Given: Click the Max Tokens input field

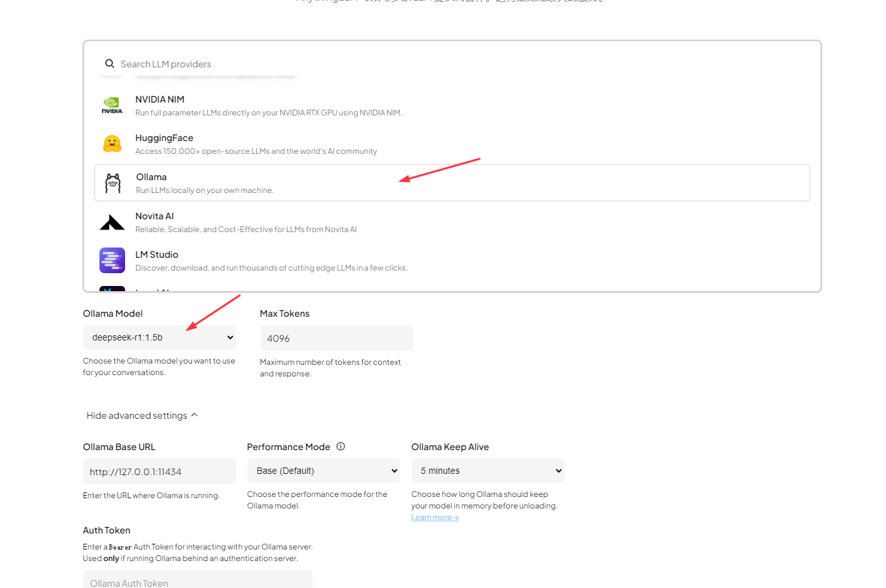Looking at the screenshot, I should tap(337, 338).
